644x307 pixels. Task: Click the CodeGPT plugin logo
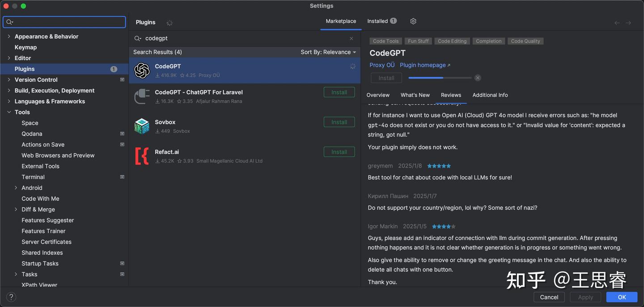(142, 71)
